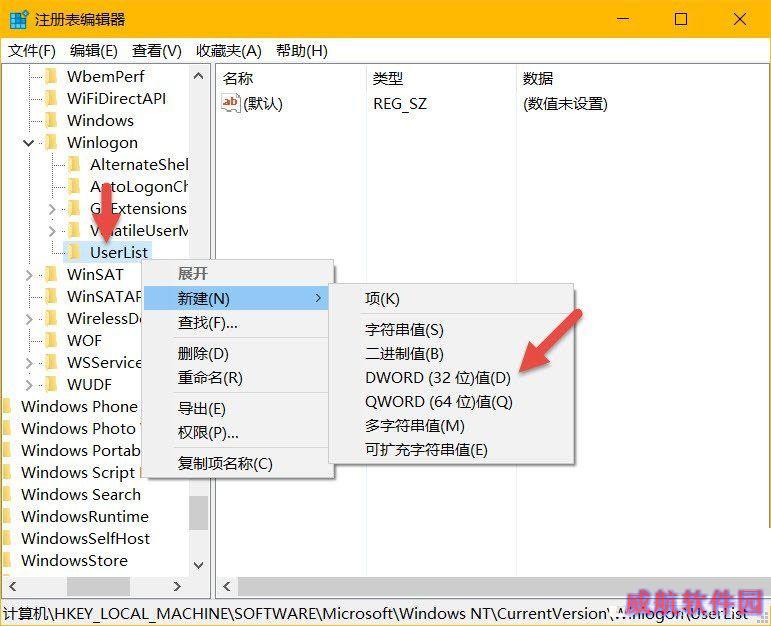Image resolution: width=771 pixels, height=626 pixels.
Task: Click the tree pane scroll down arrow
Action: point(199,566)
